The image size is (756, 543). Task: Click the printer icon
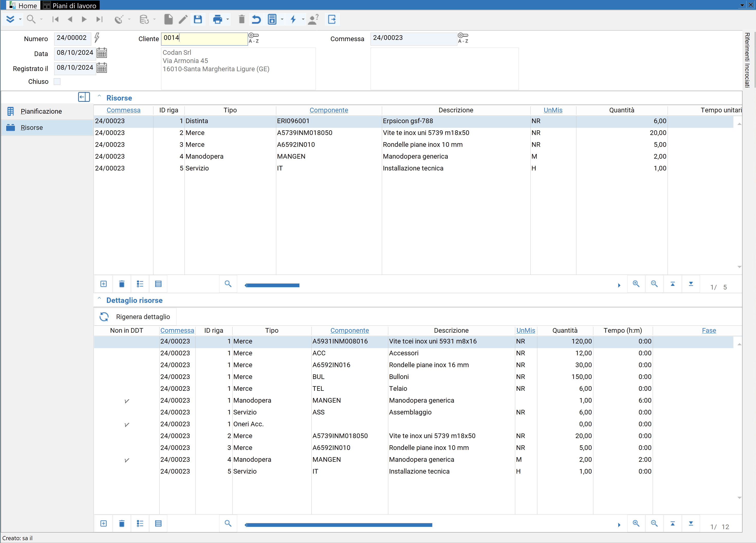(217, 19)
